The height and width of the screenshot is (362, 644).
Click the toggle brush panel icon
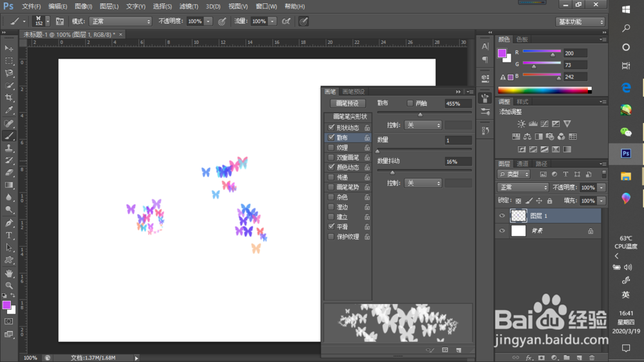(59, 21)
